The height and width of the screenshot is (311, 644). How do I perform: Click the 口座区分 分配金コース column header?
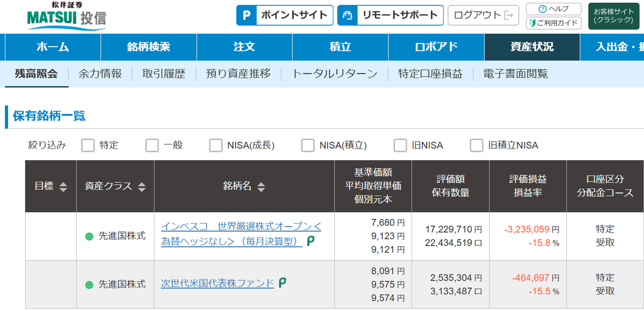pyautogui.click(x=606, y=186)
